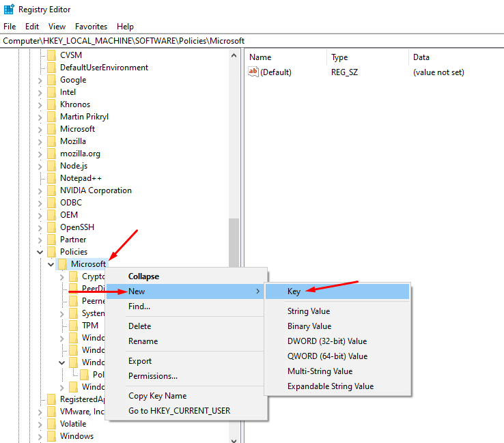This screenshot has height=443, width=504.
Task: Click the Volatile key folder icon
Action: click(51, 424)
